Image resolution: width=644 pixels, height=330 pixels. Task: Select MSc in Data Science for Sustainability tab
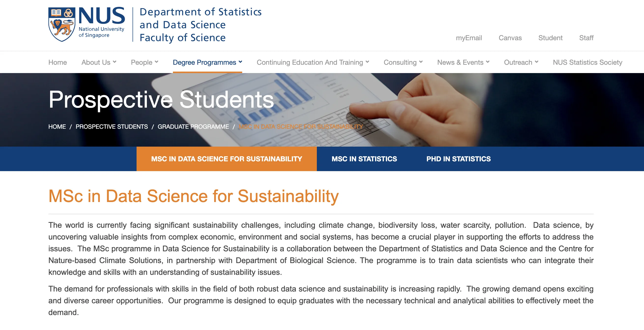[226, 159]
